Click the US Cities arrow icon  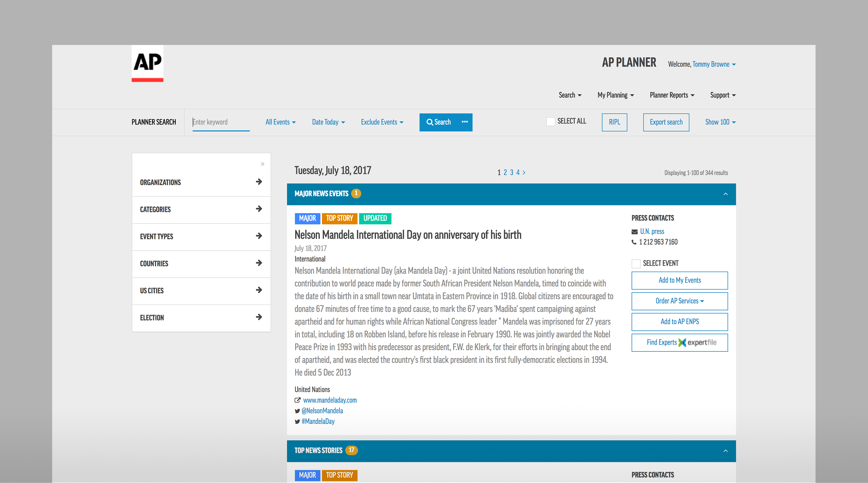pos(259,290)
